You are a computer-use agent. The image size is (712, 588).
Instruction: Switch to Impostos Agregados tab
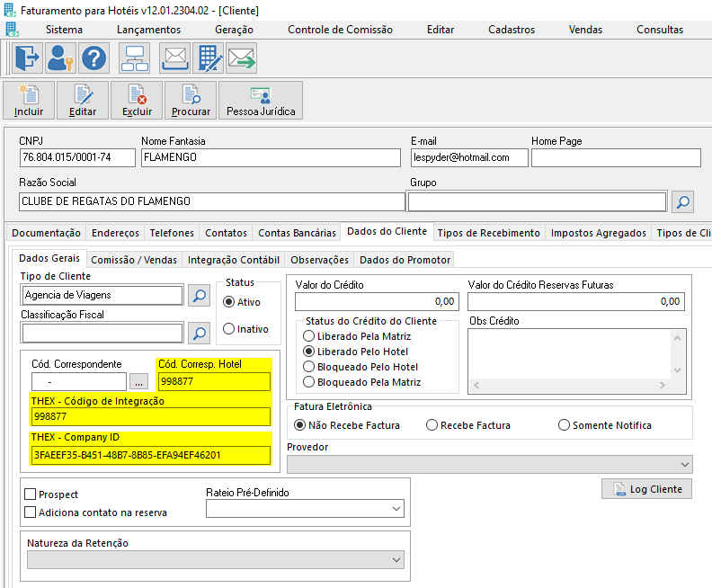pos(598,233)
